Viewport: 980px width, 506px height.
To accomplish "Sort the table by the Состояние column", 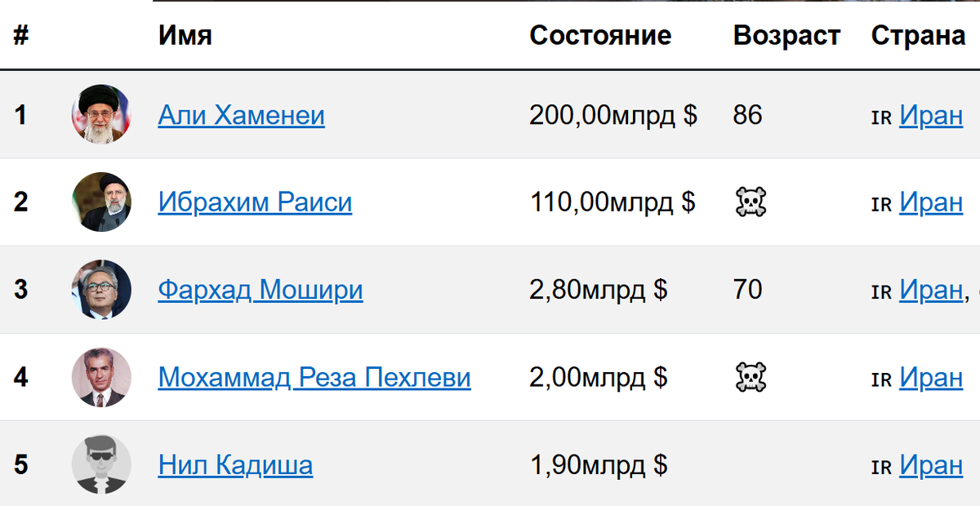I will click(x=601, y=35).
